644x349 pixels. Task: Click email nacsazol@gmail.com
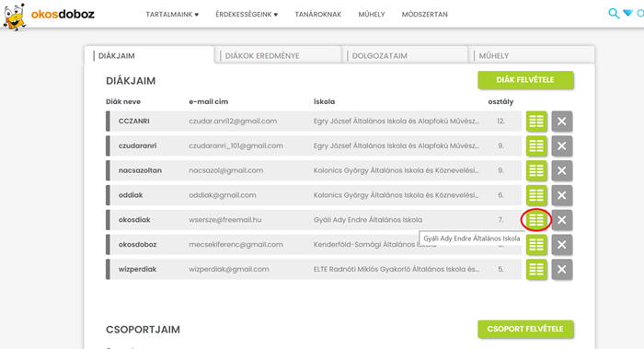[226, 170]
